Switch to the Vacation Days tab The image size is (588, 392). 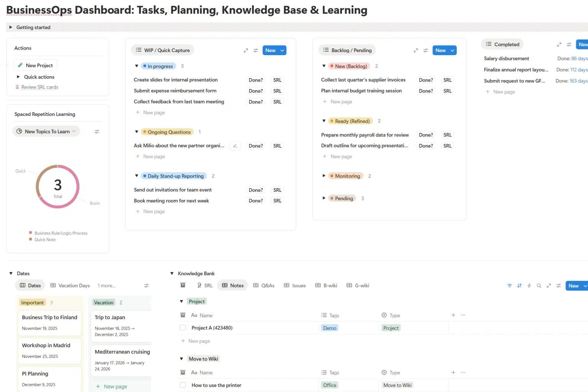coord(70,286)
